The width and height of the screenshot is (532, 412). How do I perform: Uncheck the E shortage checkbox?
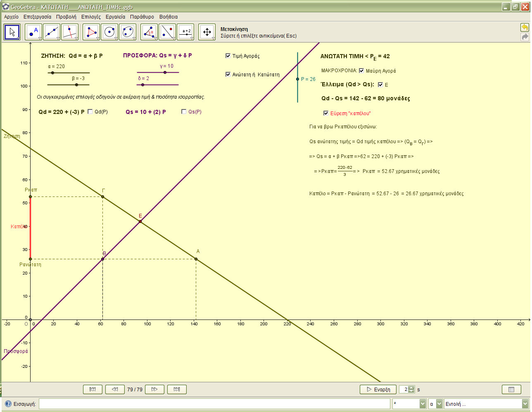[x=380, y=85]
